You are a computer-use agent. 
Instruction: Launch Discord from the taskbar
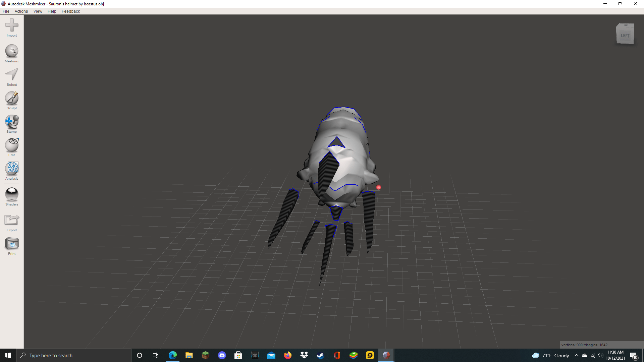pos(222,355)
